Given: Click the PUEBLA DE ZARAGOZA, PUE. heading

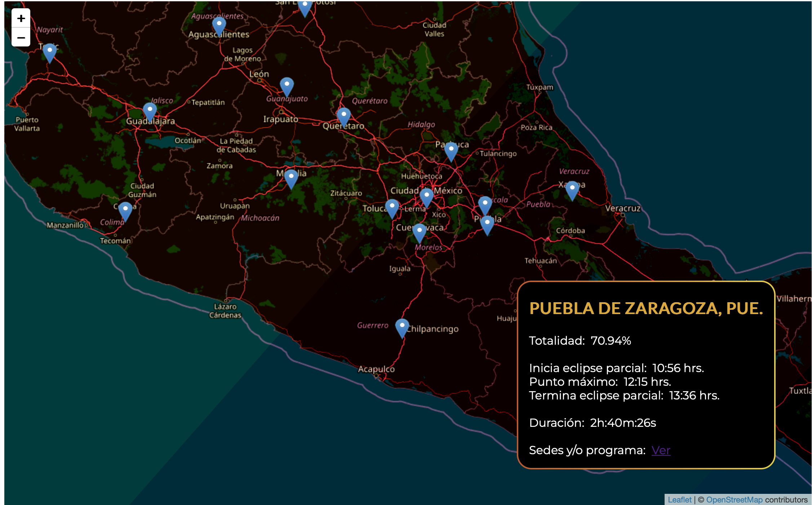Looking at the screenshot, I should tap(646, 308).
